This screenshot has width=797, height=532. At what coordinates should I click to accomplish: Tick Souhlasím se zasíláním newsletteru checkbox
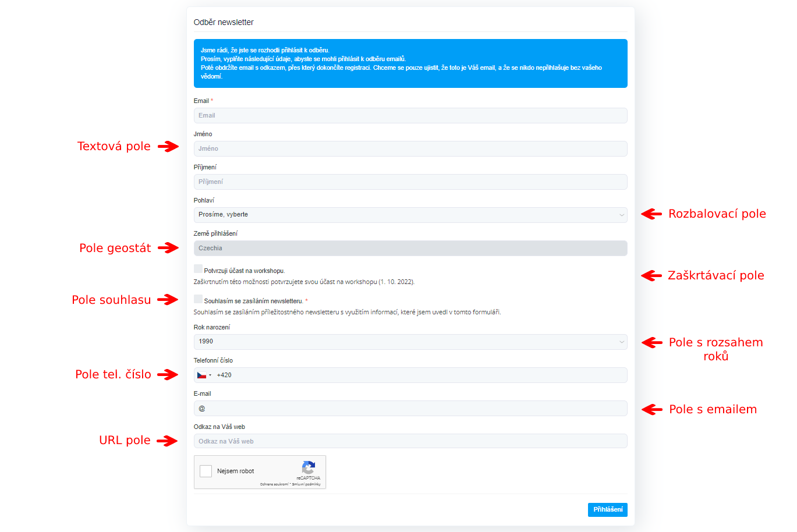(x=198, y=299)
